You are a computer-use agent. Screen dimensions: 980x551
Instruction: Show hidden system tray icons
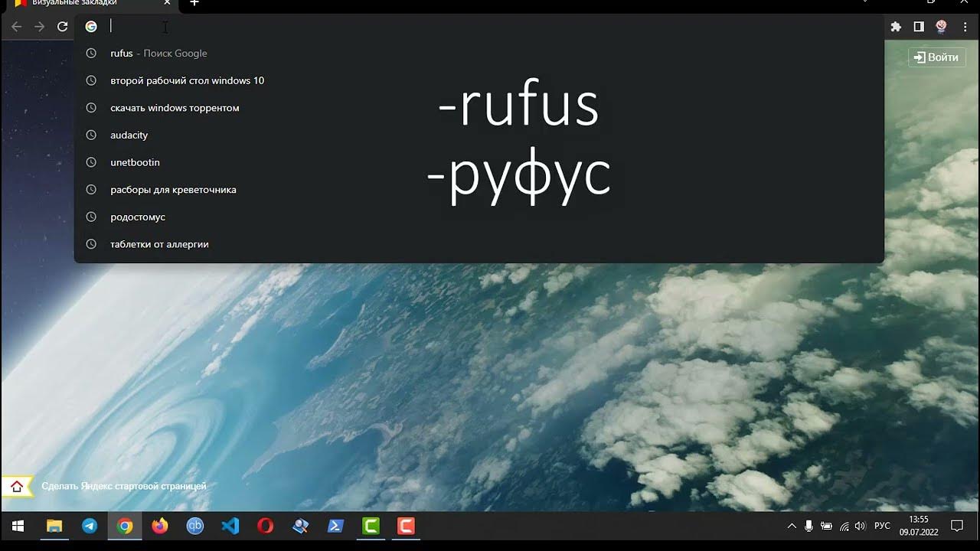[792, 527]
